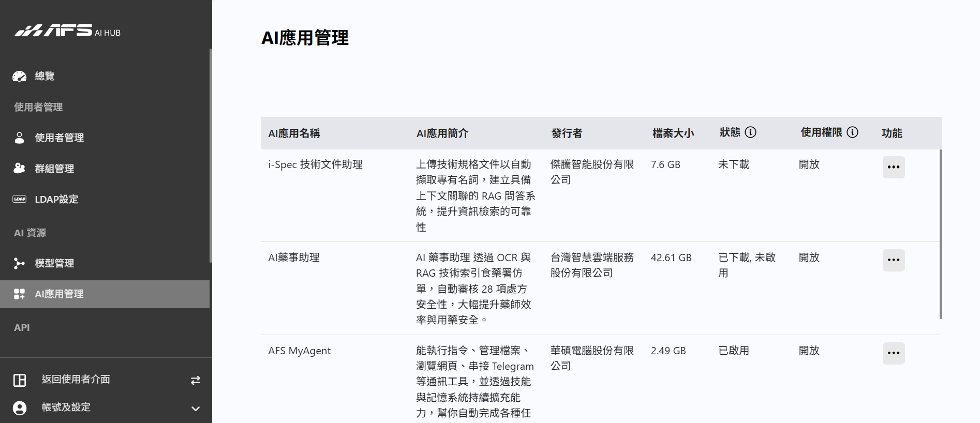Click the 發行者 column header
Viewport: 980px width, 423px height.
567,133
